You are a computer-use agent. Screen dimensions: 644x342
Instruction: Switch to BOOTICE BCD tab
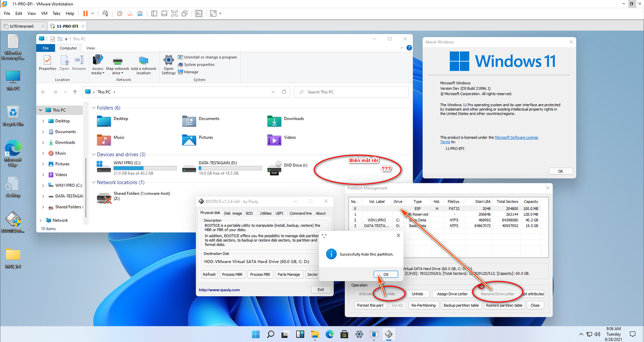pos(250,213)
